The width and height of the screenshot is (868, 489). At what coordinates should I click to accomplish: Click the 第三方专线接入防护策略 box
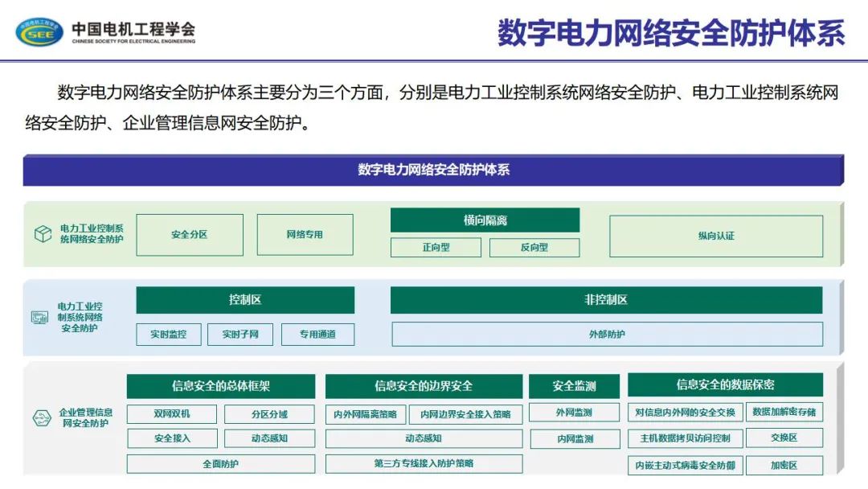pos(424,463)
